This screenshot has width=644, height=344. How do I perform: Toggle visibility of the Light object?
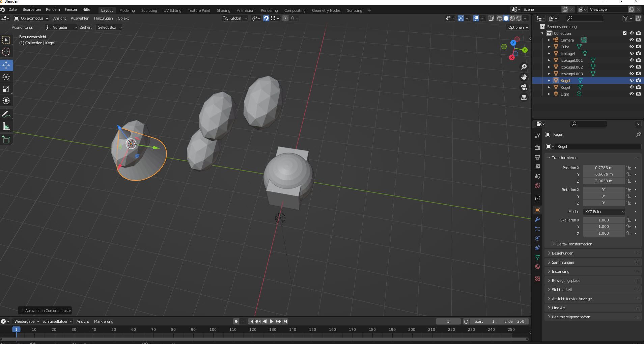632,94
